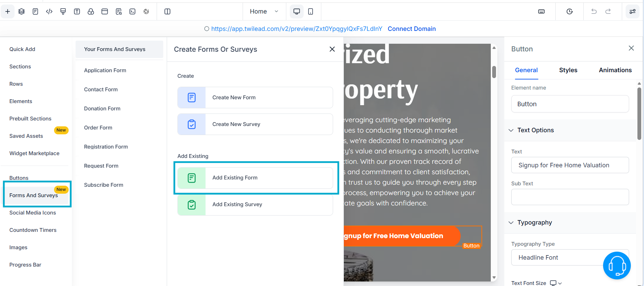644x286 pixels.
Task: Switch to mobile view
Action: [x=311, y=11]
